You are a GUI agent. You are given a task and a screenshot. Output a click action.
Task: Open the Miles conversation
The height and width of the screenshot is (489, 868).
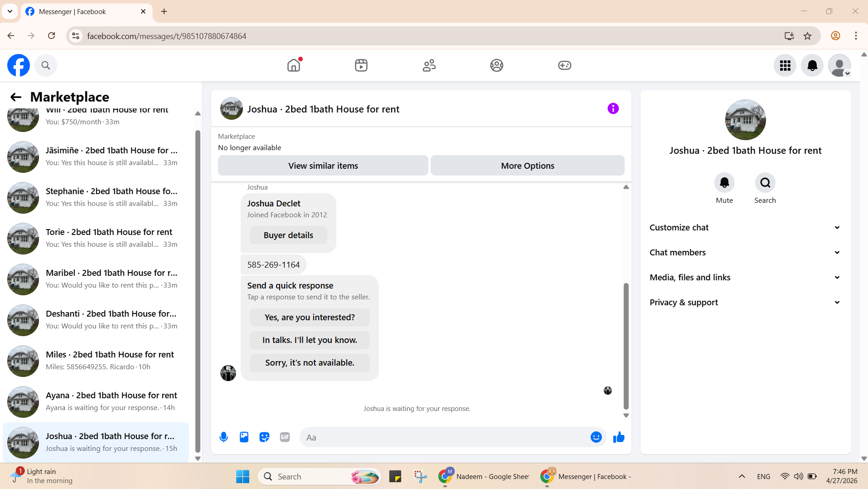coord(96,361)
